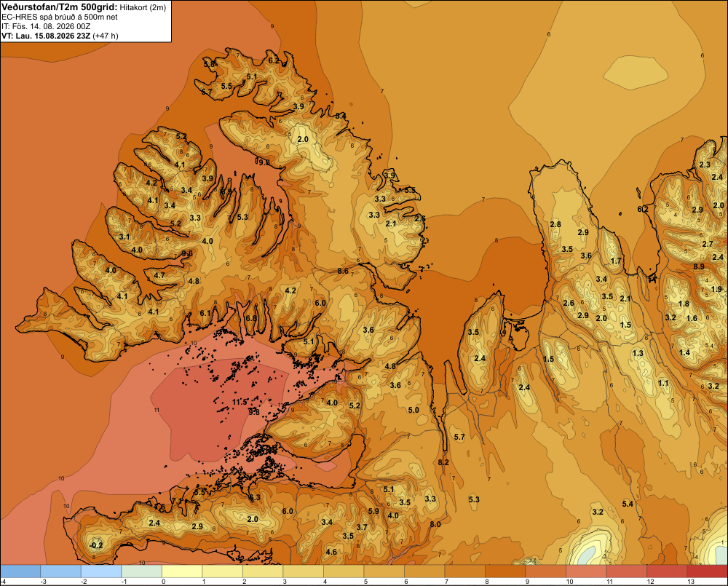Pick the legend swatch between -1 and 0
The height and width of the screenshot is (586, 728).
[x=142, y=571]
